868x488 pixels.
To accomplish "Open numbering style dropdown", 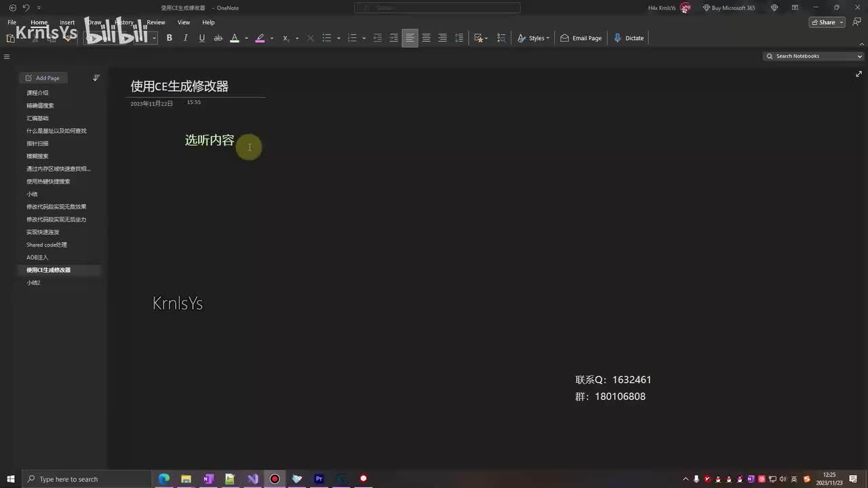I will tap(364, 38).
